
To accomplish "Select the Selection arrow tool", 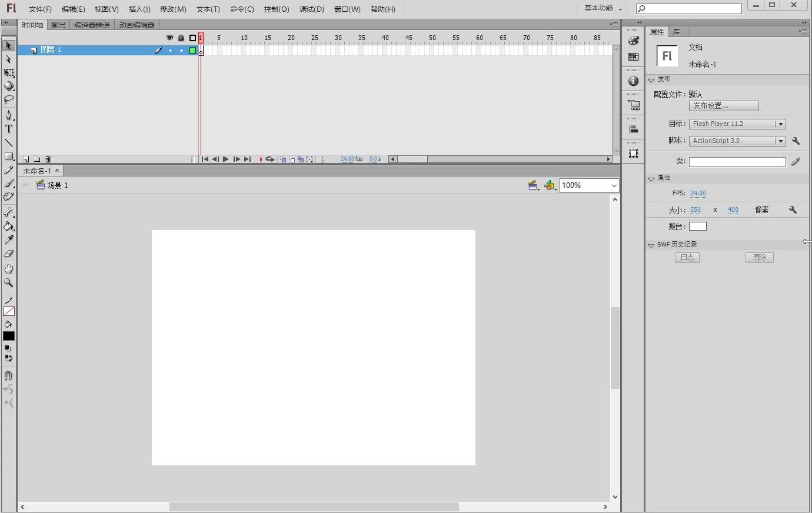I will pyautogui.click(x=8, y=46).
